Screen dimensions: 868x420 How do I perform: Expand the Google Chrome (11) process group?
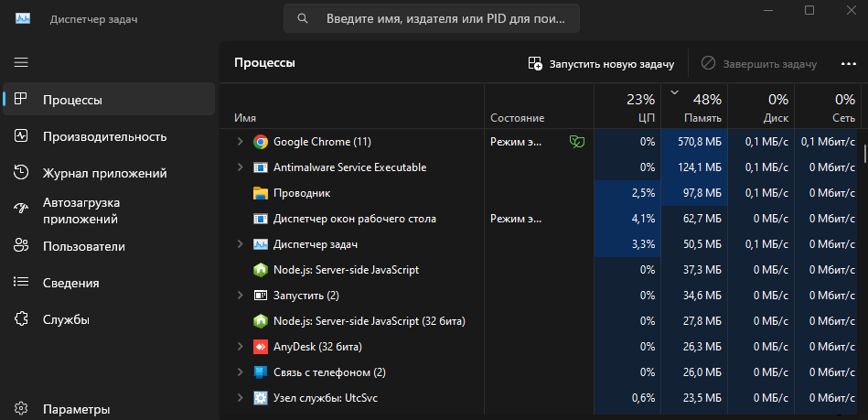point(240,142)
